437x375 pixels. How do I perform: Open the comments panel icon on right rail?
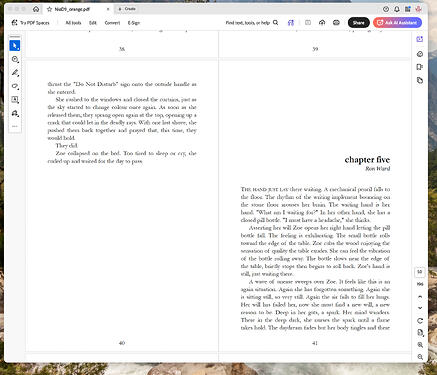click(420, 54)
